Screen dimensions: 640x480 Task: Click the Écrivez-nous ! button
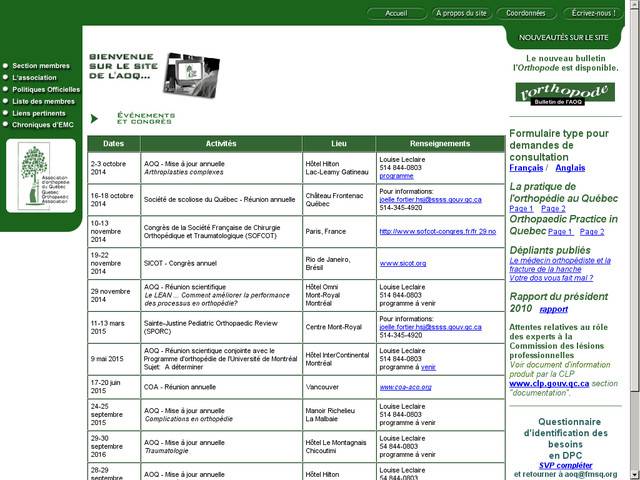(593, 13)
